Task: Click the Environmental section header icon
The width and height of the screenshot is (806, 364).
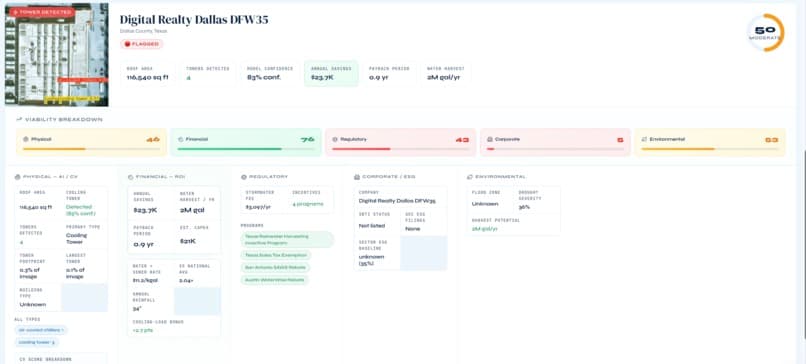Action: point(470,177)
